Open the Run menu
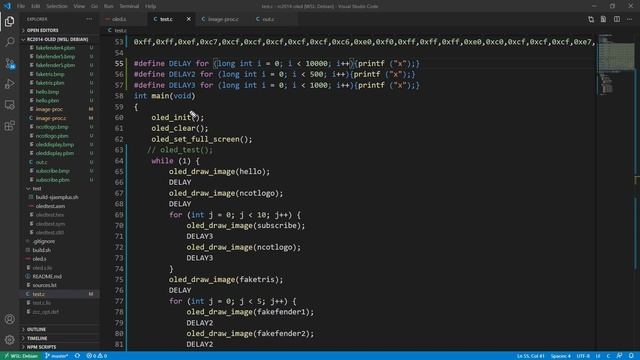Screen dimensions: 640x360 (109, 6)
